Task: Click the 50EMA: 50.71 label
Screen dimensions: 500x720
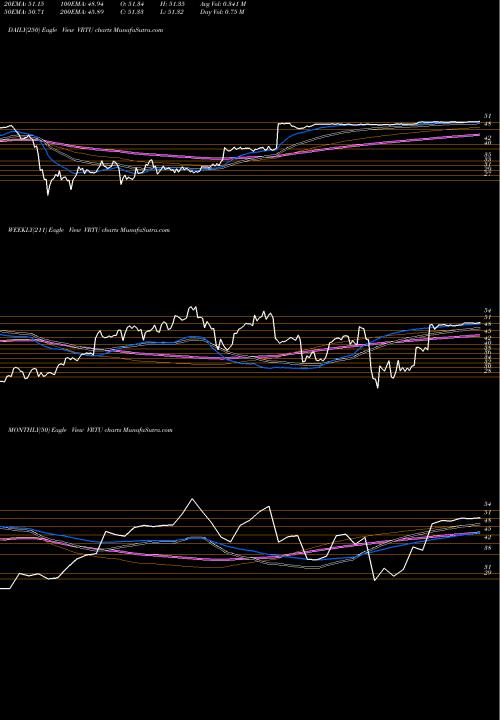Action: pos(23,12)
